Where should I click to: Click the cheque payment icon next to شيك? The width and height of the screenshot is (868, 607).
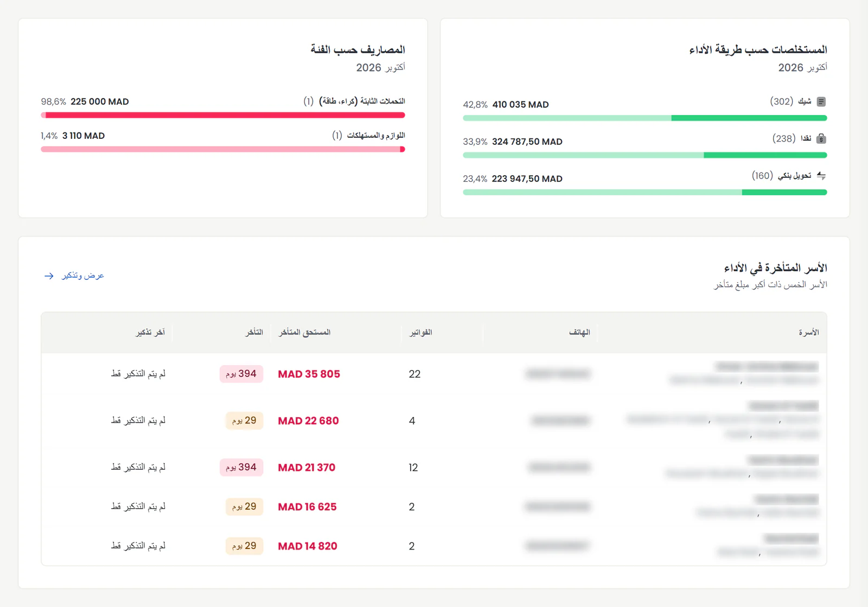point(821,101)
